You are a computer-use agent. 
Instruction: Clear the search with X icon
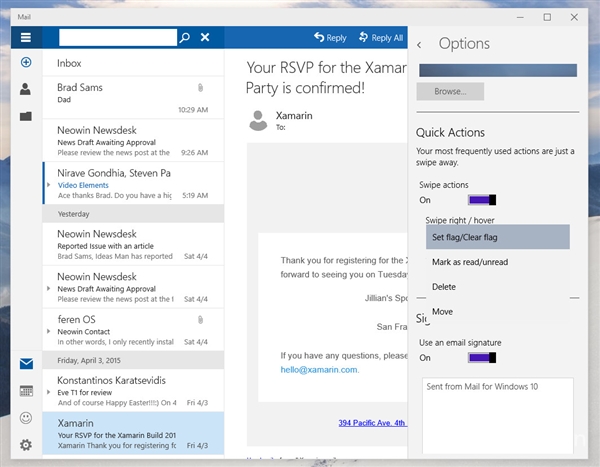205,38
